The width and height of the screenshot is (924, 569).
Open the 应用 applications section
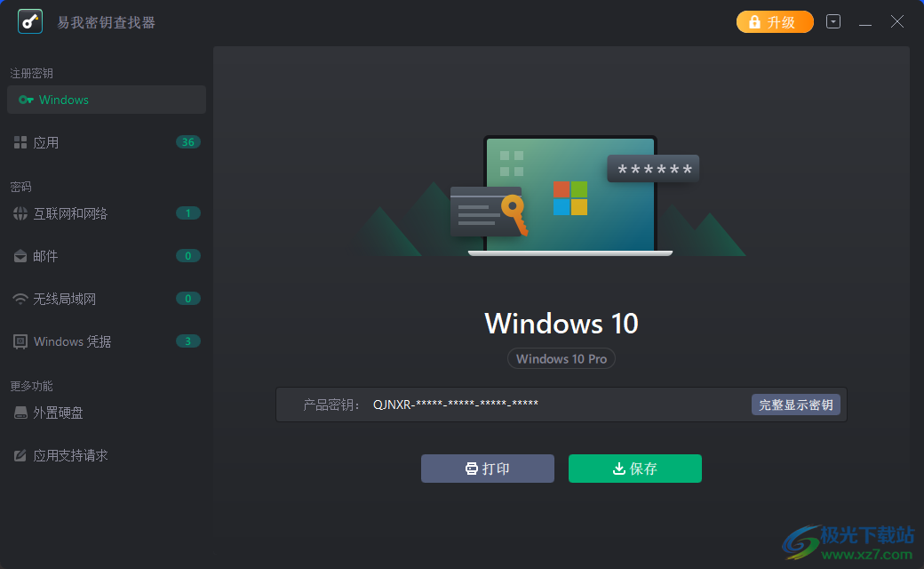click(107, 142)
